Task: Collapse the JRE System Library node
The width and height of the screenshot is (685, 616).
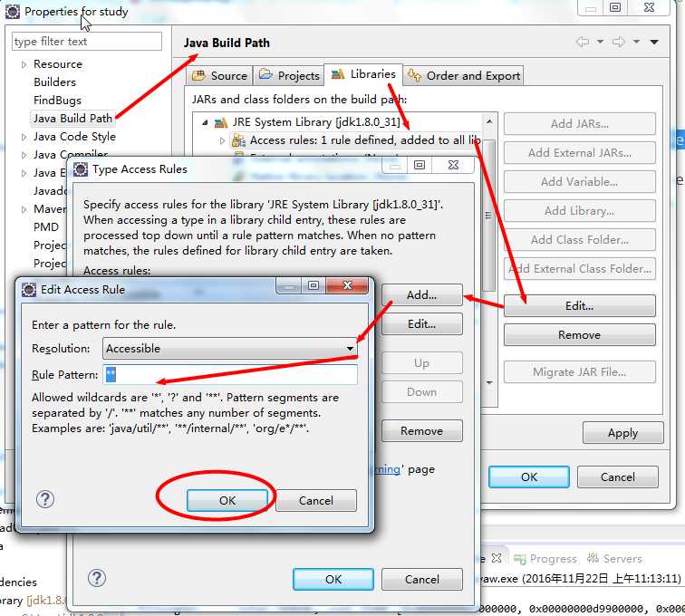Action: [x=205, y=122]
